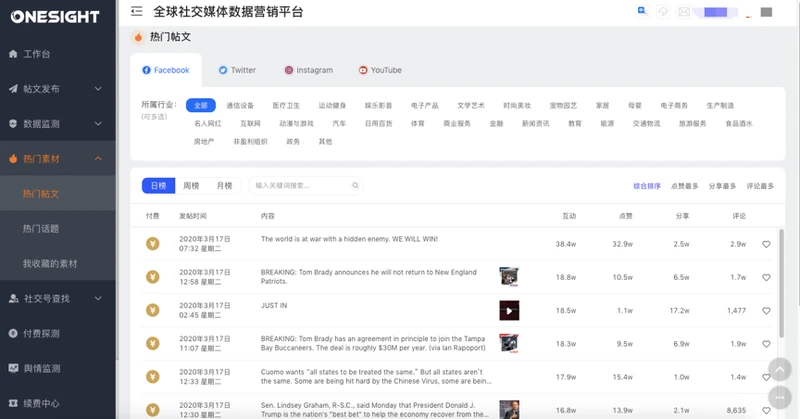Click the floating more options ellipsis button

click(780, 397)
